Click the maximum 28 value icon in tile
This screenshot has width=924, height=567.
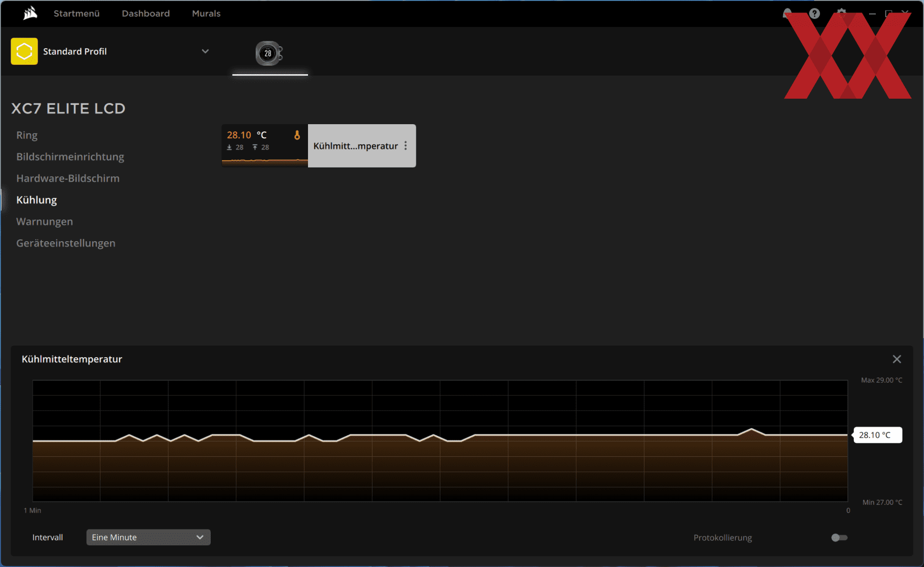[x=255, y=147]
